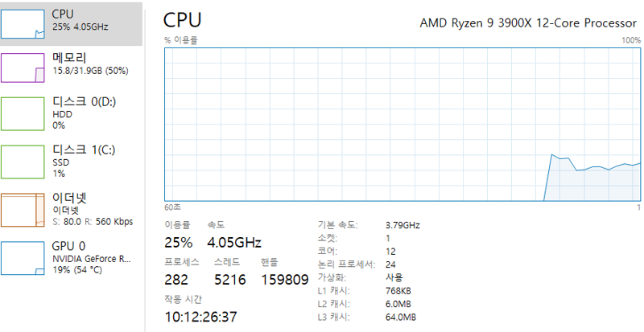Screen dimensions: 644x332
Task: Click the 이용률 25% value
Action: click(x=179, y=243)
